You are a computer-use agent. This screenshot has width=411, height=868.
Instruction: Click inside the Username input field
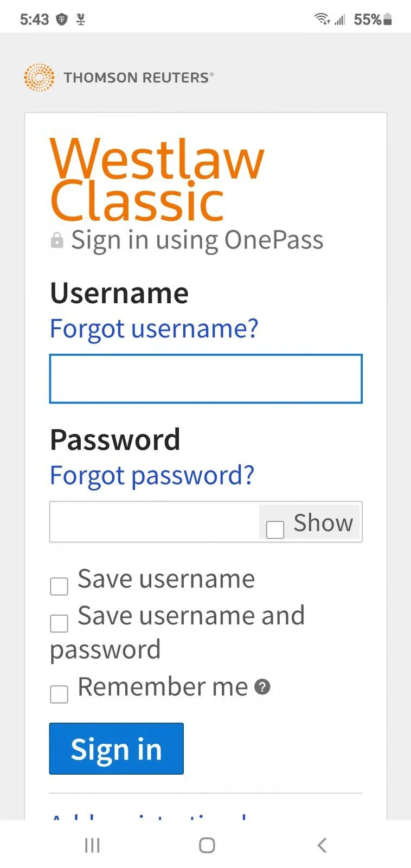[205, 379]
